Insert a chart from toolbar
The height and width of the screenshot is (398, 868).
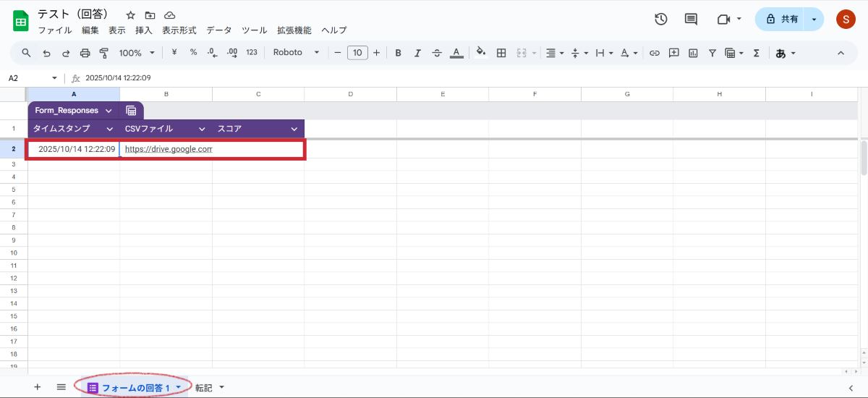tap(693, 53)
